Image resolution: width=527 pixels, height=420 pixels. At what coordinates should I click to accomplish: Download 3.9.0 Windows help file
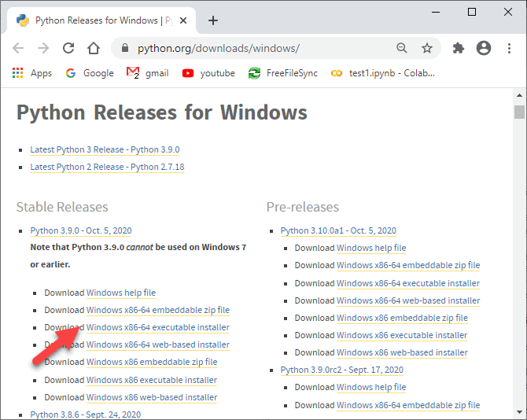tap(121, 293)
